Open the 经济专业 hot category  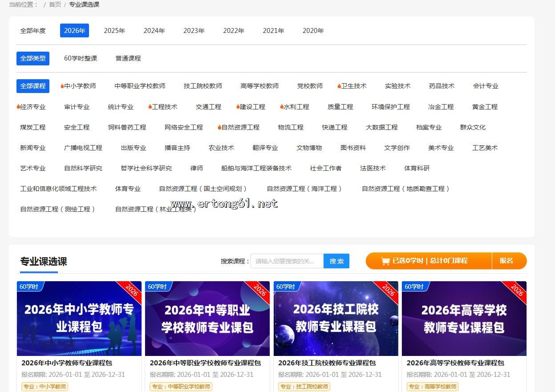[x=32, y=107]
